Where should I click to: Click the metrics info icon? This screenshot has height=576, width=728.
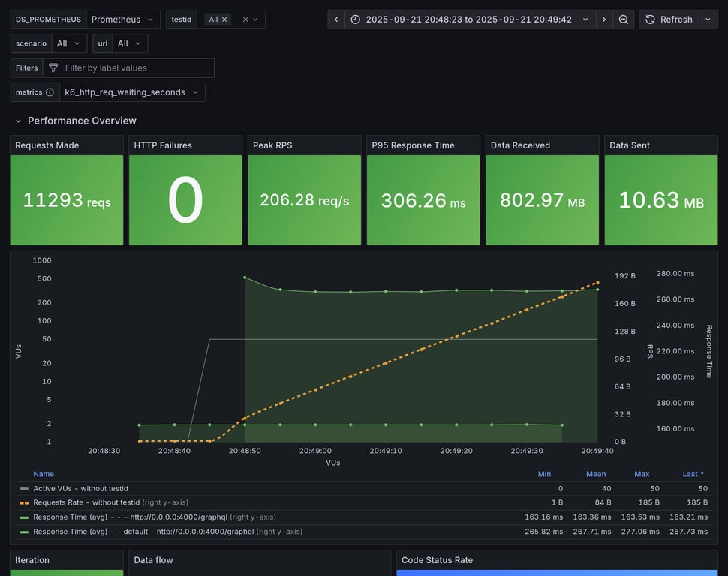click(50, 92)
